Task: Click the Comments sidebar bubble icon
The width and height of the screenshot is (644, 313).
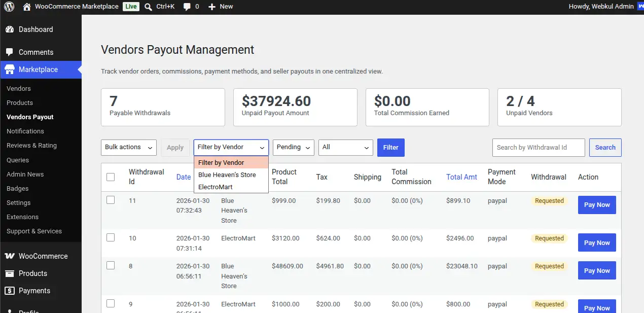Action: tap(10, 52)
